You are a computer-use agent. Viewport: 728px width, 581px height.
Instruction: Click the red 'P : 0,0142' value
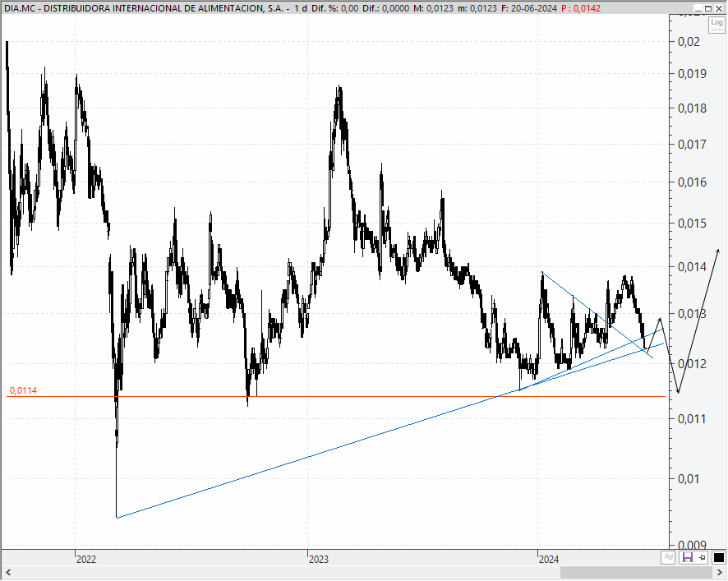pos(581,8)
